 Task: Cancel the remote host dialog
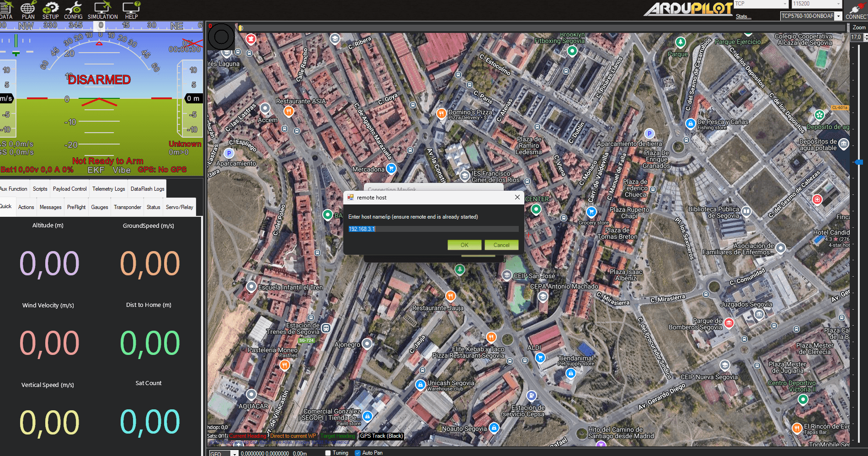click(x=501, y=245)
